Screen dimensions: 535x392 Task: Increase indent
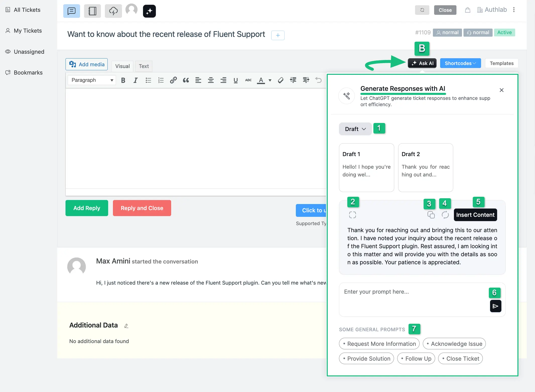[x=306, y=80]
